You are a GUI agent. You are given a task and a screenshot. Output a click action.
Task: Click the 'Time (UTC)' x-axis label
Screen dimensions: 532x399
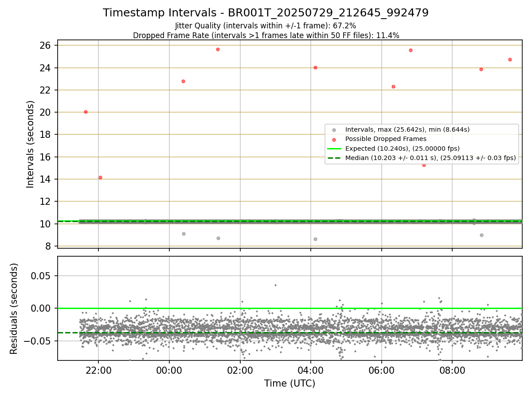point(289,383)
